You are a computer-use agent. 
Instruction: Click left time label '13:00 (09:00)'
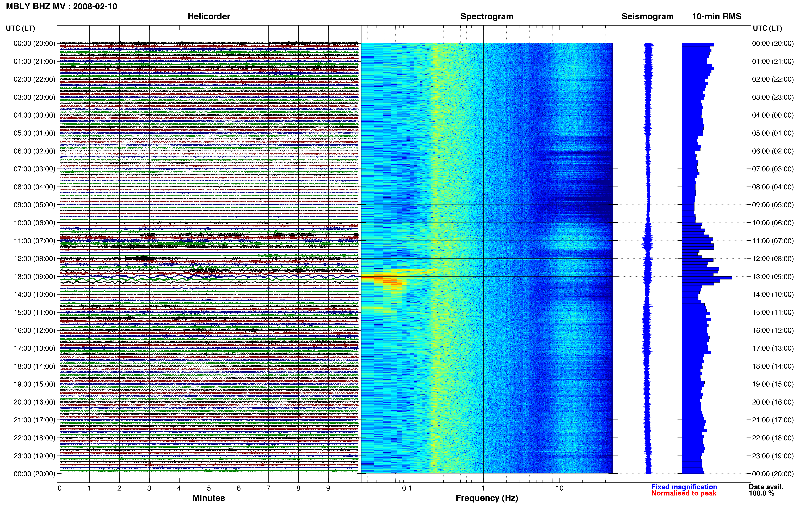click(34, 277)
